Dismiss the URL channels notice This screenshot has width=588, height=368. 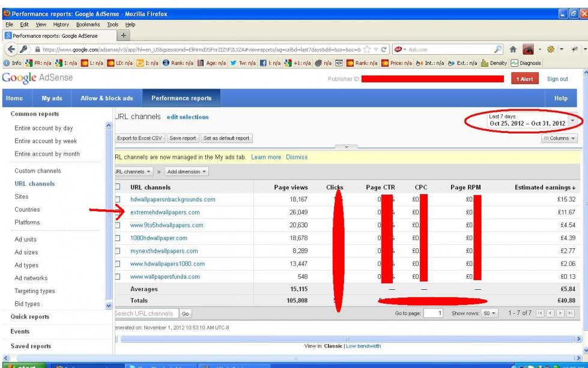click(297, 157)
